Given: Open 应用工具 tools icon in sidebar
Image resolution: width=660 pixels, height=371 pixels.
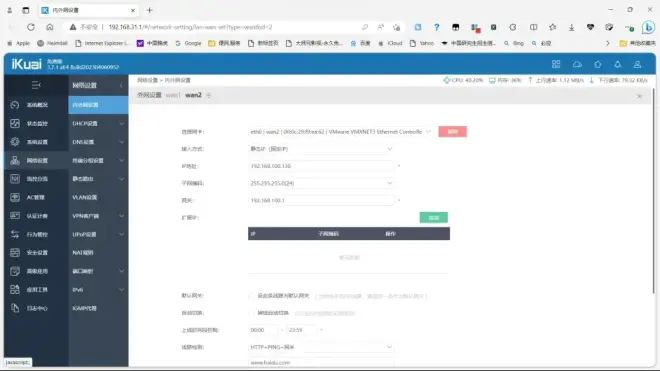Looking at the screenshot, I should tap(15, 290).
